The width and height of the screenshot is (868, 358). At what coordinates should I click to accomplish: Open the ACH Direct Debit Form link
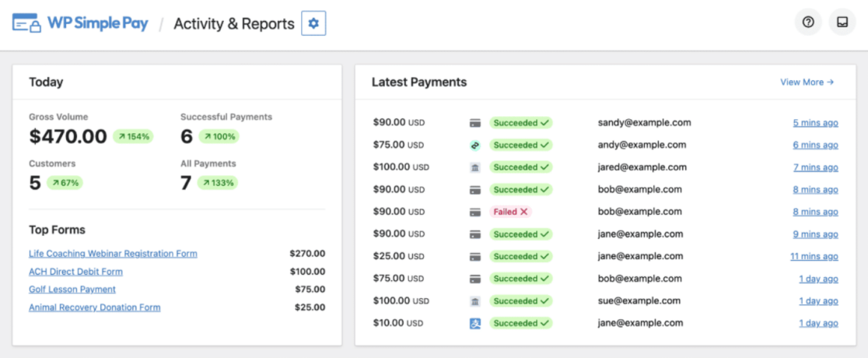76,272
